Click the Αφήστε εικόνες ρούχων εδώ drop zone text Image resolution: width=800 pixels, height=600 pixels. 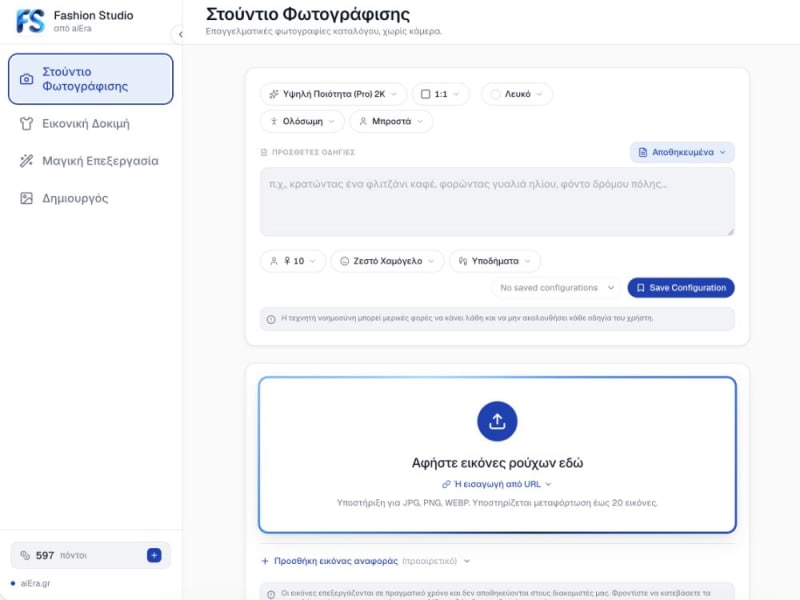click(x=497, y=463)
